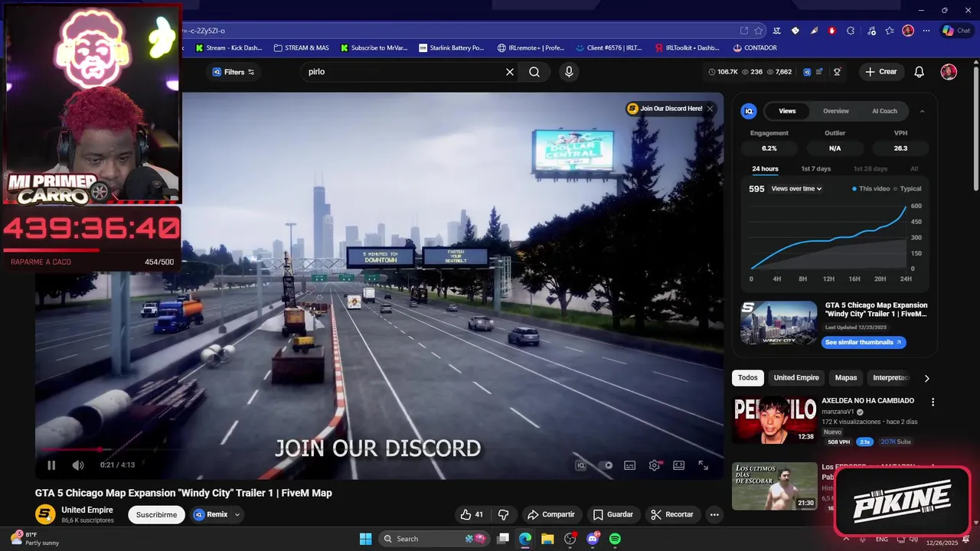This screenshot has height=551, width=980.
Task: Bookmark the page with the Edge star
Action: [759, 31]
